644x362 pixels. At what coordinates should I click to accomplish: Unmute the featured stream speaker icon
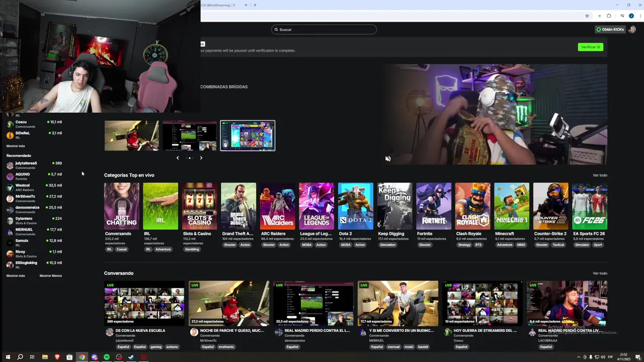[388, 158]
